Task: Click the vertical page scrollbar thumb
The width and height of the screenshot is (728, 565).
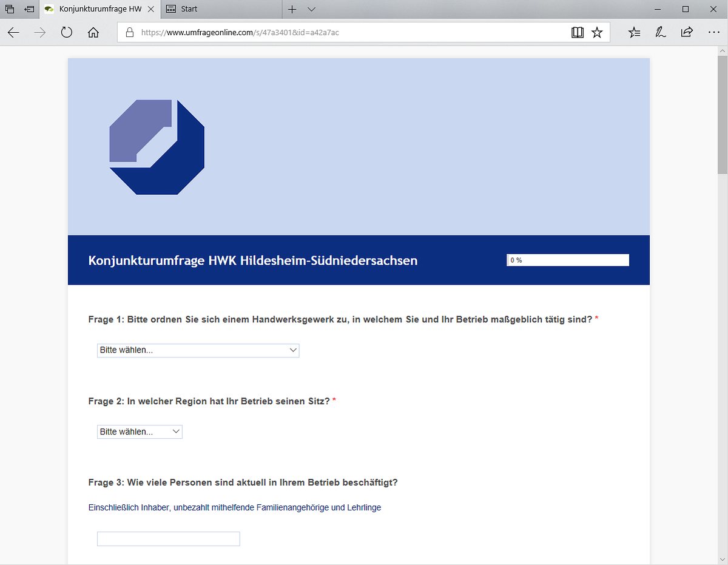Action: [723, 115]
